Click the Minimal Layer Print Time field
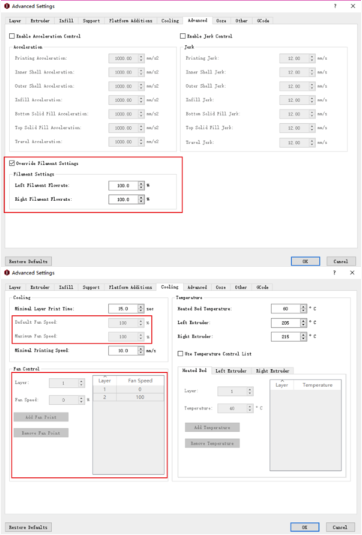This screenshot has width=362, height=535. (123, 308)
